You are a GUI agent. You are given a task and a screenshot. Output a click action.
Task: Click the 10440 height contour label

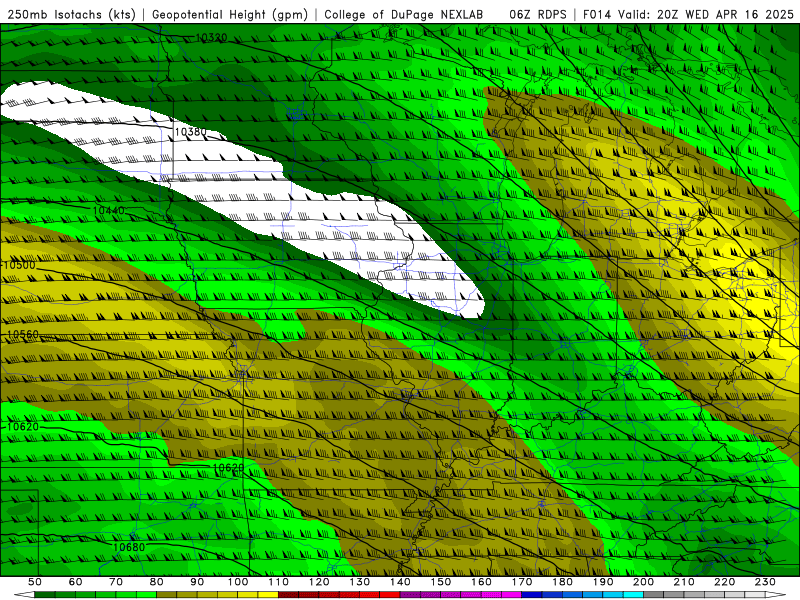pos(108,210)
